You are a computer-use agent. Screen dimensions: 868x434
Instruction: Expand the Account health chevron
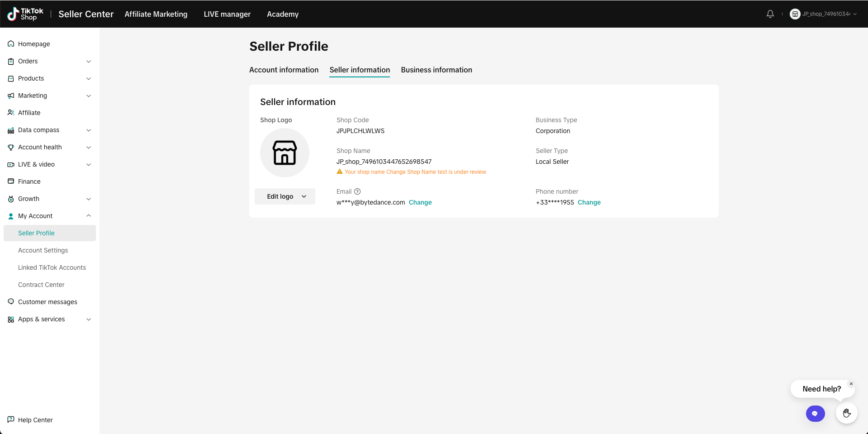(89, 147)
